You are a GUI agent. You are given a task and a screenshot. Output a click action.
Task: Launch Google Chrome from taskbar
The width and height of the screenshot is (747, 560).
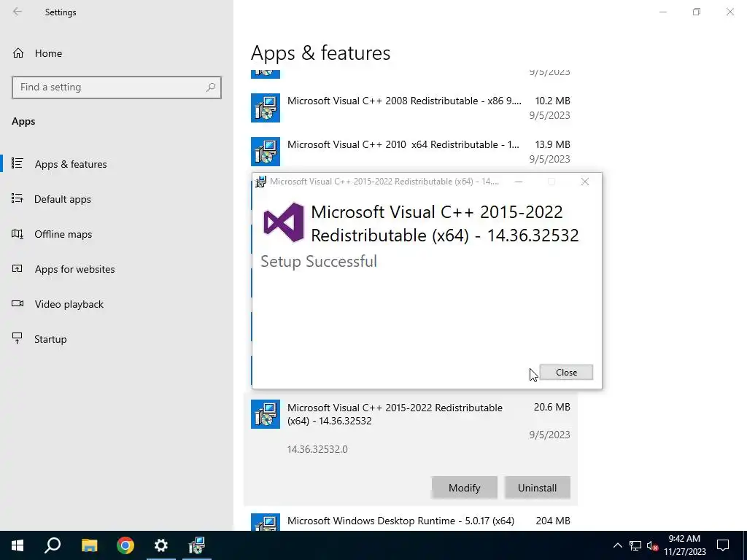point(125,545)
